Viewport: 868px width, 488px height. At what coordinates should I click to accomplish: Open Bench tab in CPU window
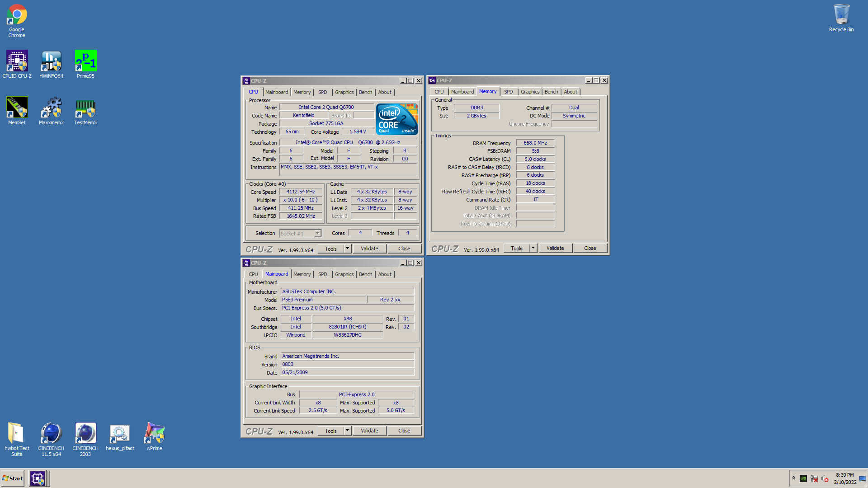365,92
